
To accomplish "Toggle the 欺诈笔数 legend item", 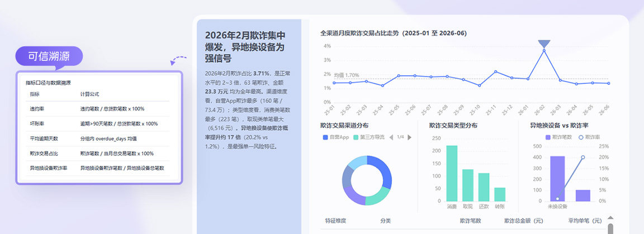I will click(x=558, y=137).
